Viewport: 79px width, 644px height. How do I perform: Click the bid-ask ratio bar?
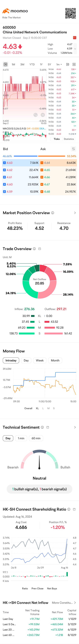(x=40, y=156)
